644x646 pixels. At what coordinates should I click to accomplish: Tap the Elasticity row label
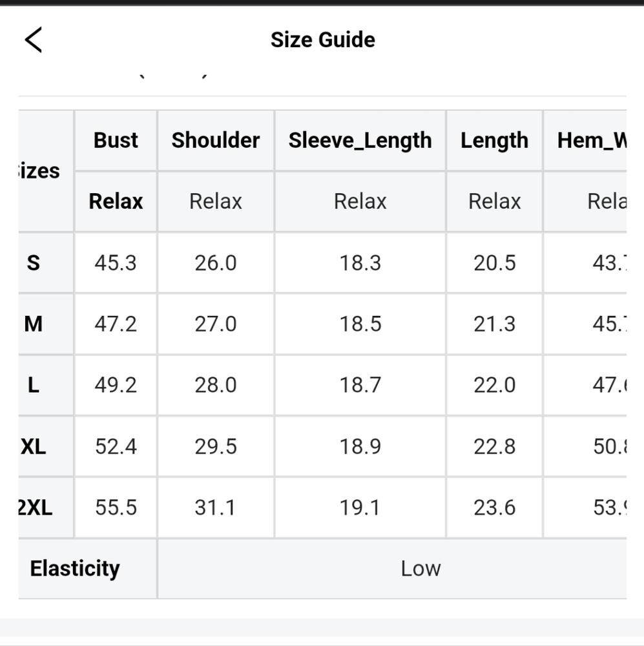pyautogui.click(x=75, y=568)
